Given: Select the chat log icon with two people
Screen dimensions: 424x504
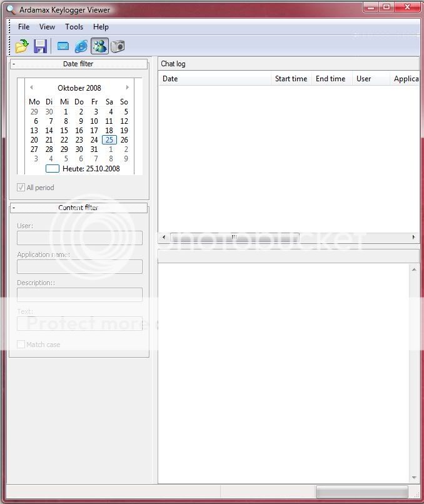Looking at the screenshot, I should pos(99,46).
